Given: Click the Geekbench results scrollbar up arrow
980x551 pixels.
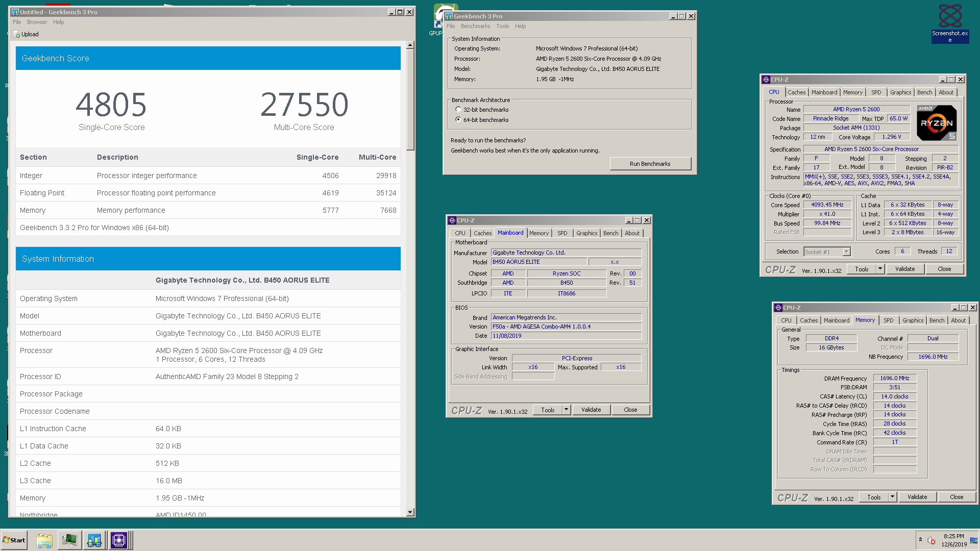Looking at the screenshot, I should 410,45.
